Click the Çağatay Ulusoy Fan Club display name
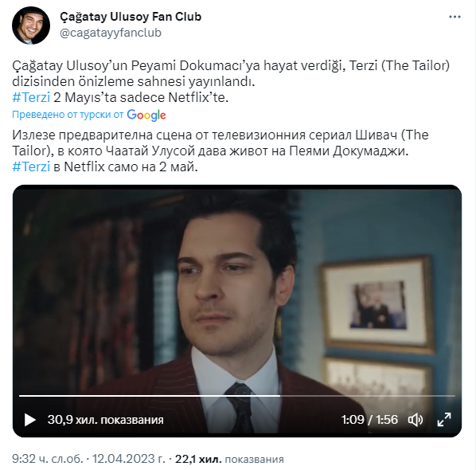This screenshot has height=470, width=476. (131, 17)
